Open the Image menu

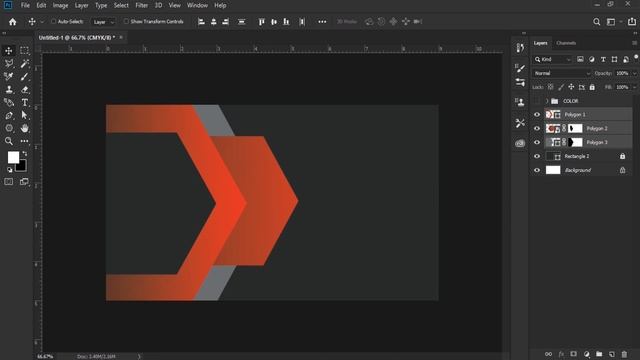(60, 5)
